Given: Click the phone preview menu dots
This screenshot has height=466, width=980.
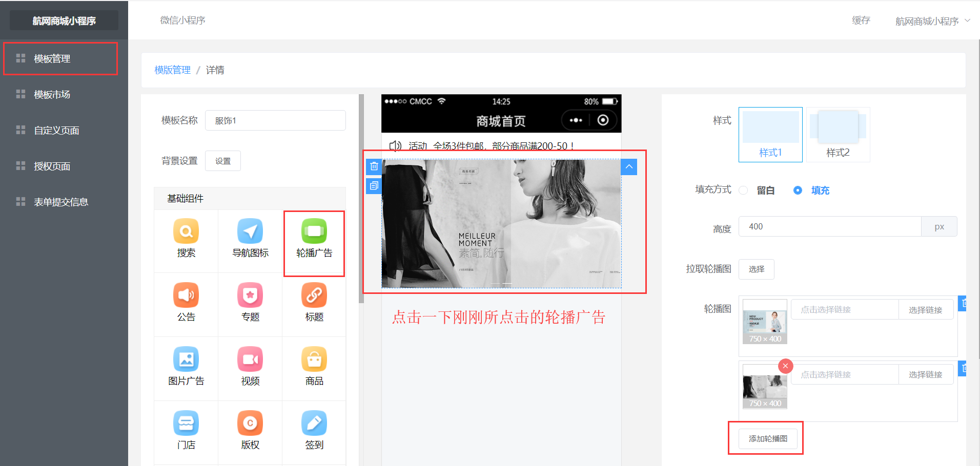Looking at the screenshot, I should point(576,120).
